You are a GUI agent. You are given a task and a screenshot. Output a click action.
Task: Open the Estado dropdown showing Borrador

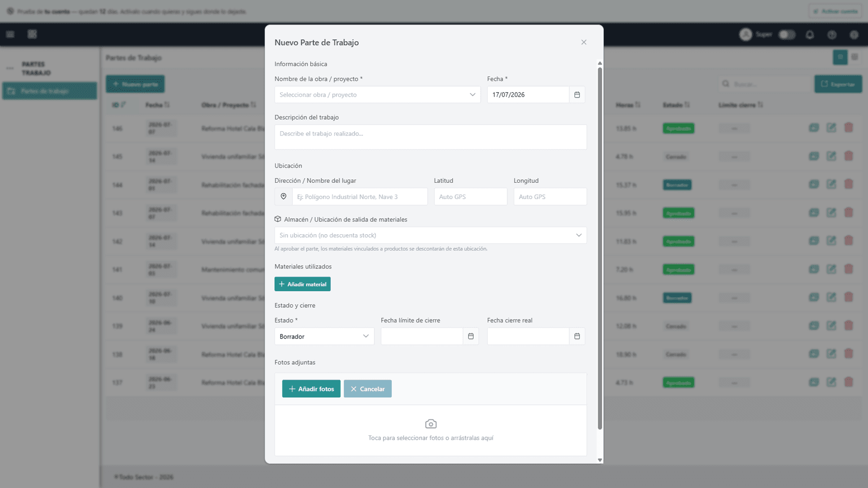(x=324, y=336)
